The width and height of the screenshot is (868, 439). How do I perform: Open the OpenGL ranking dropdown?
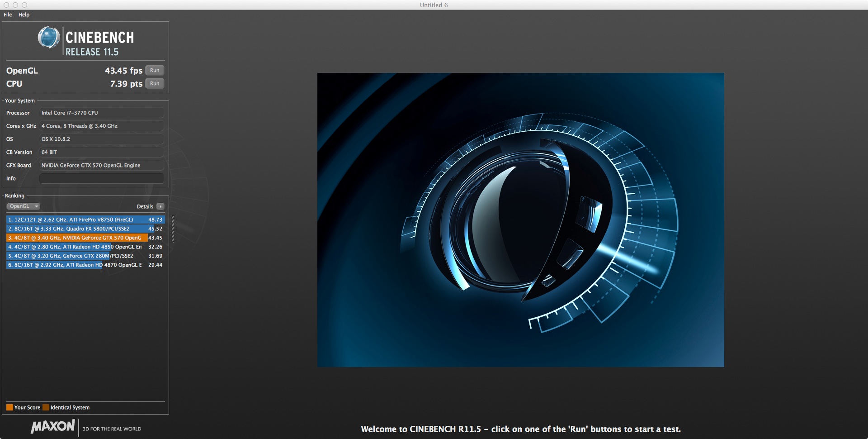tap(24, 206)
